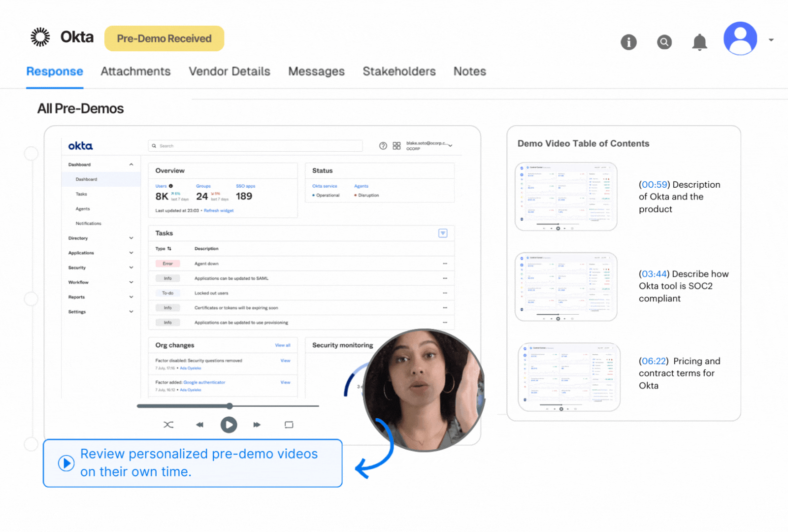Image resolution: width=788 pixels, height=532 pixels.
Task: Expand the Directory sidebar section
Action: coord(131,238)
